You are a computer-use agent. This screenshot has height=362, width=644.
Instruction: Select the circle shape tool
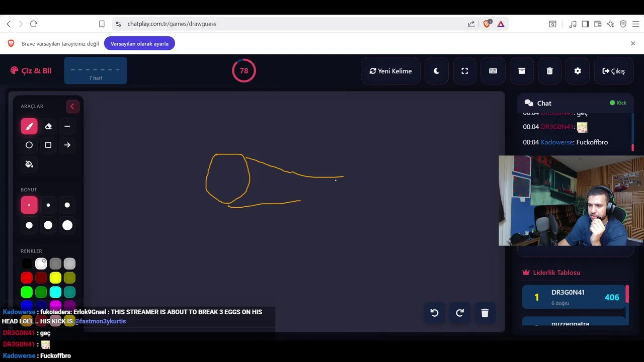tap(29, 145)
